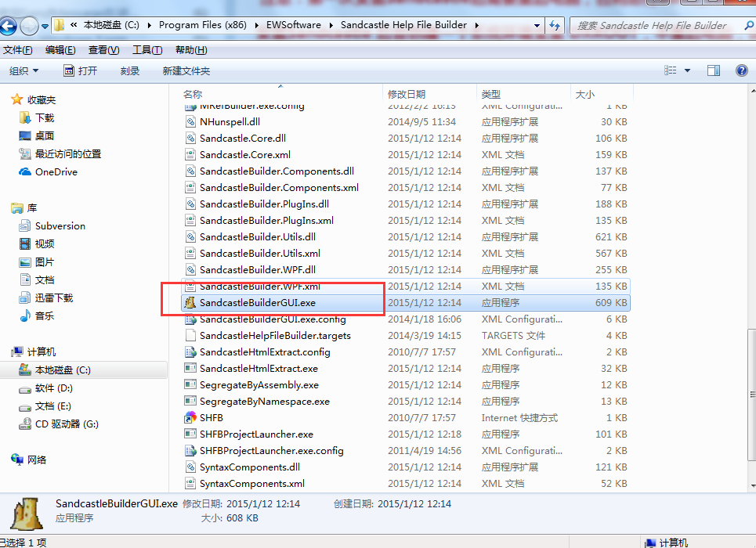The height and width of the screenshot is (548, 756).
Task: Open the 组织 dropdown menu
Action: coord(24,71)
